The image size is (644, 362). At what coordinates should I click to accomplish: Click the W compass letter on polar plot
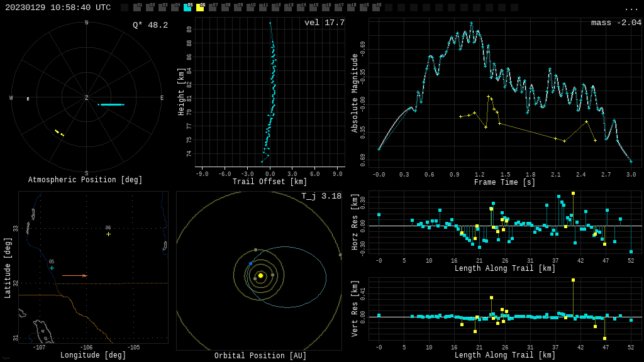(x=11, y=97)
